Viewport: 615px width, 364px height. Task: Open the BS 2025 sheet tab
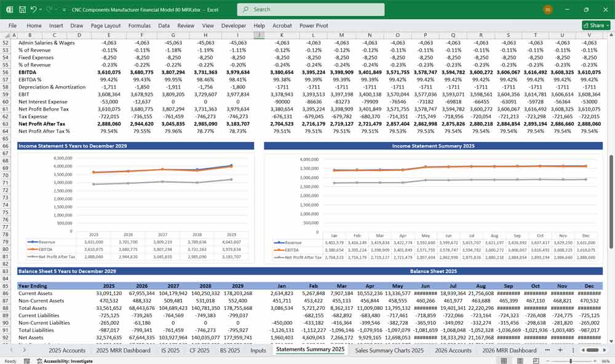[x=230, y=350]
